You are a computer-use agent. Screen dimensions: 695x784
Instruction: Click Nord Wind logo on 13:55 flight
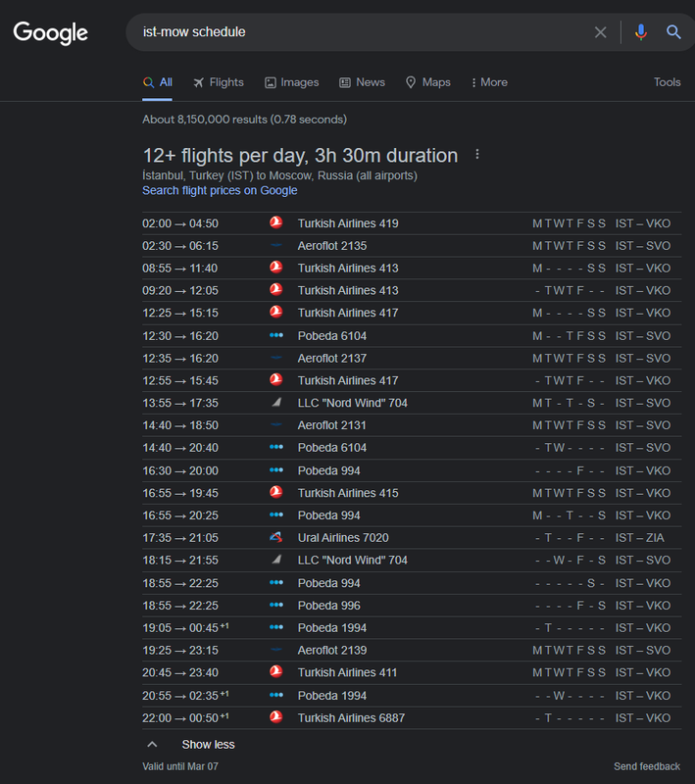point(276,402)
